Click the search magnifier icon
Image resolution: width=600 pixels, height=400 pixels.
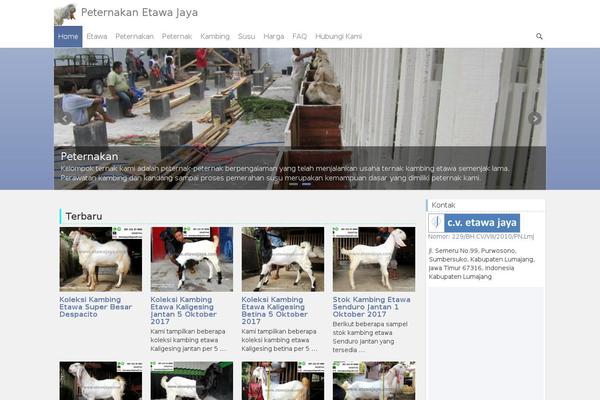539,36
